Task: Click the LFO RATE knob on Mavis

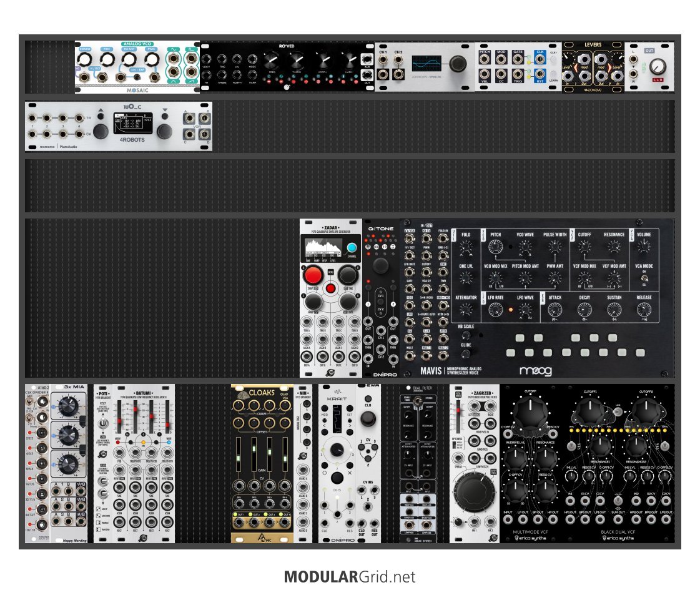Action: pos(496,309)
